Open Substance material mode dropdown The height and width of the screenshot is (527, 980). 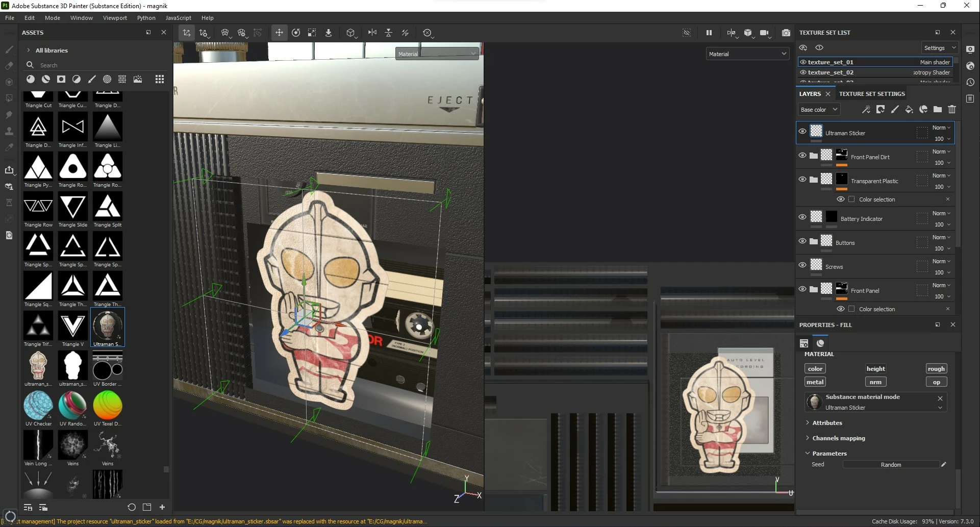pos(940,408)
